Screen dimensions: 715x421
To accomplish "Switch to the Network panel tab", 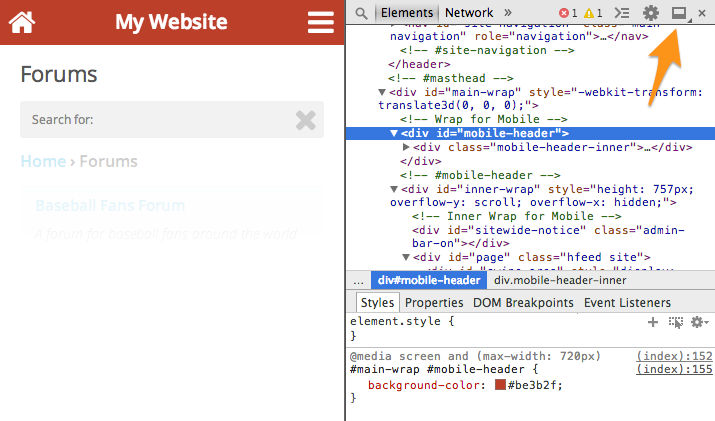I will click(469, 13).
